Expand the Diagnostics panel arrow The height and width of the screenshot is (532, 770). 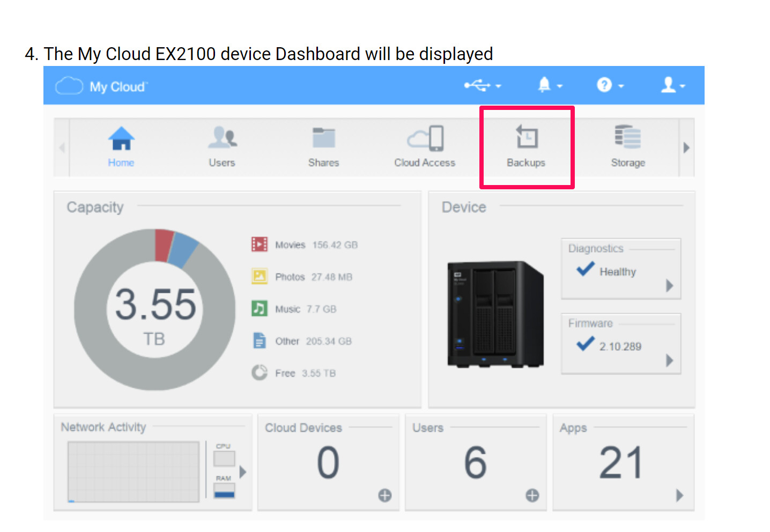coord(669,285)
